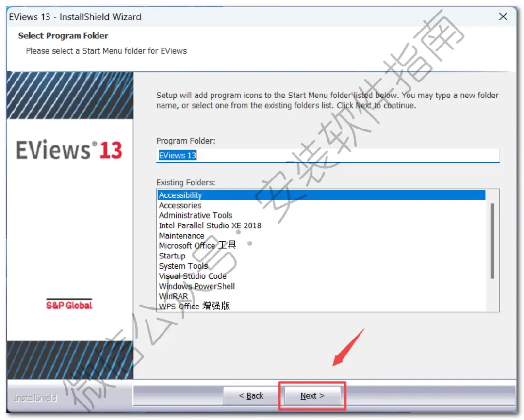Click the Next button to continue

coord(312,396)
